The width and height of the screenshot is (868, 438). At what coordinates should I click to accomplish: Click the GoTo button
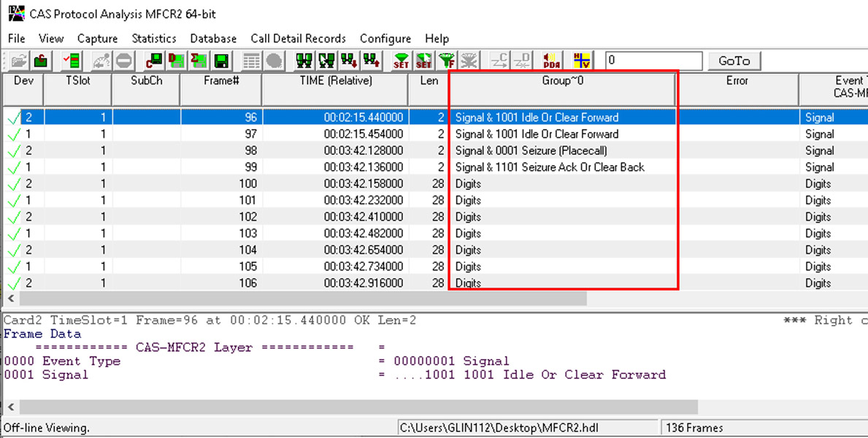[734, 61]
